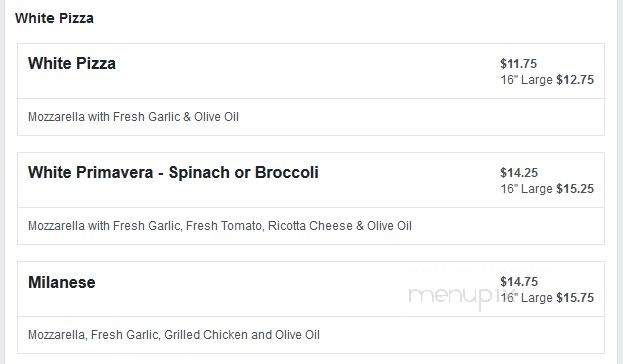Click the White Pizza section heading
Viewport: 623px width, 364px height.
[54, 18]
